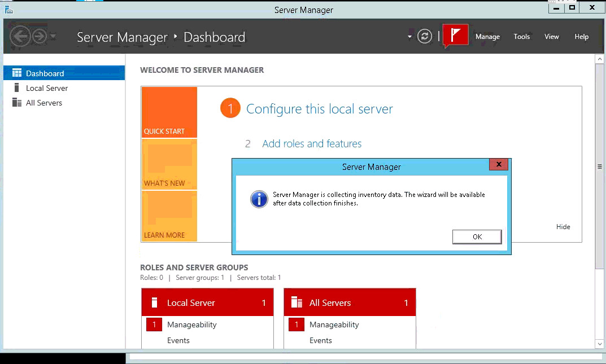The image size is (606, 364).
Task: Select All Servers in the sidebar
Action: 44,103
